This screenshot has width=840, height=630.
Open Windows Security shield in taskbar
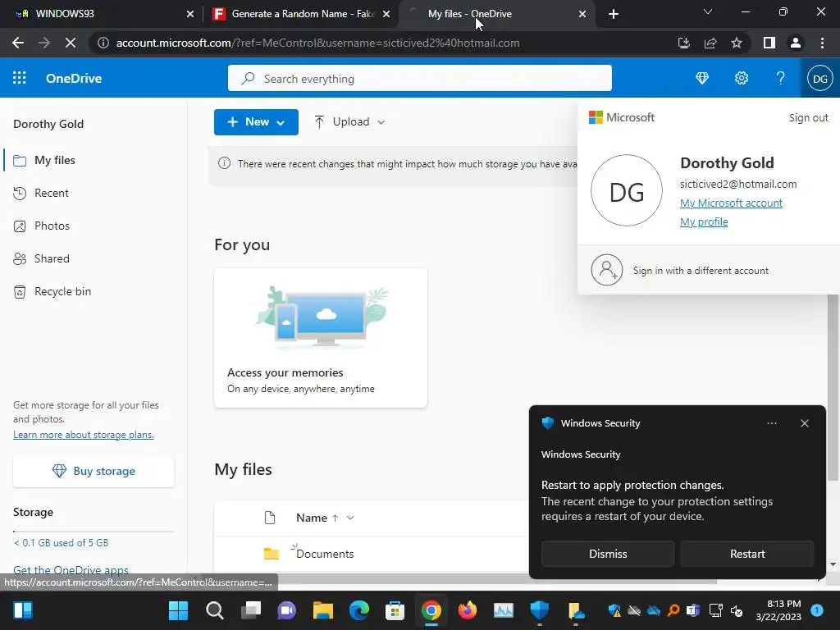pos(540,610)
